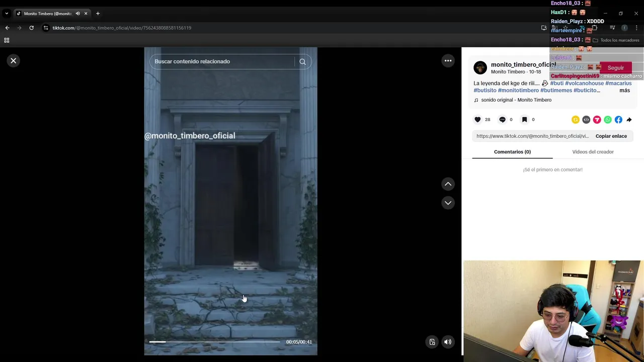Screen dimensions: 644x362
Task: Open a new browser tab
Action: pos(98,14)
